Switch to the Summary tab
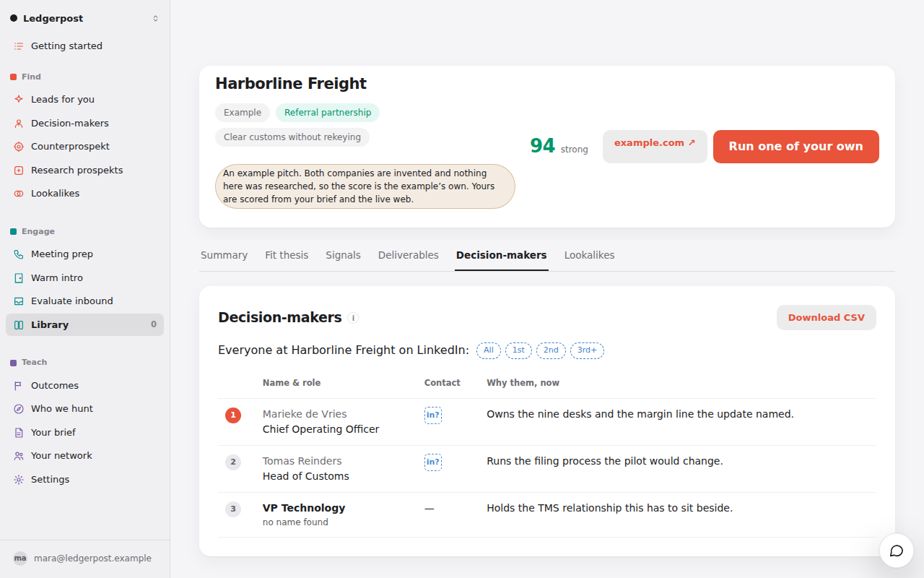 point(224,255)
